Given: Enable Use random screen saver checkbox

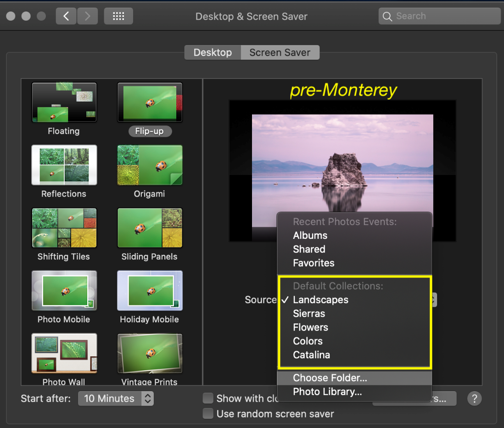Looking at the screenshot, I should [x=208, y=413].
